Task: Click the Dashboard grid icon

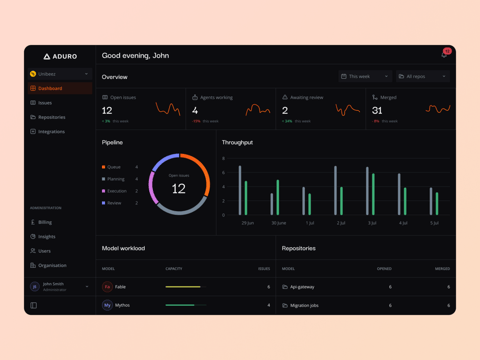Action: [33, 88]
